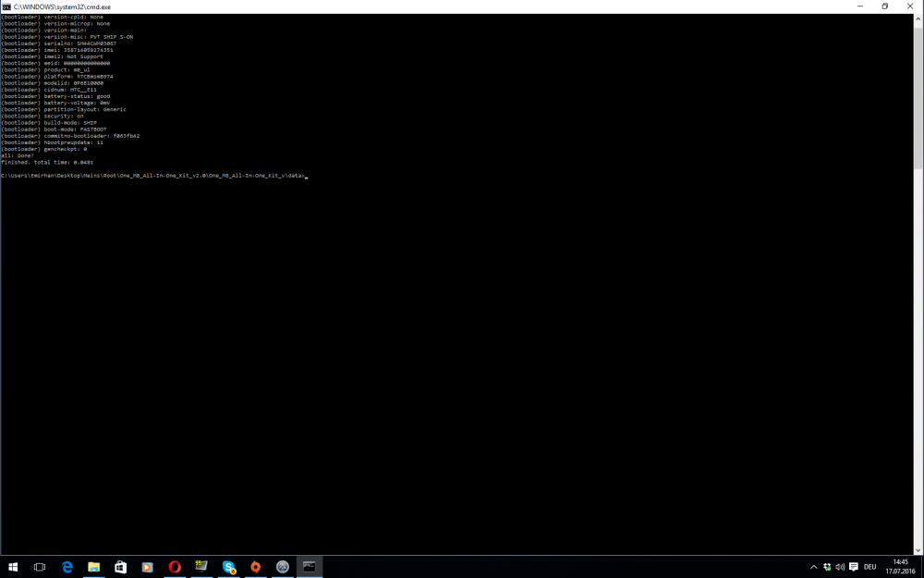Open volume slider from the system tray
Screen dimensions: 924x578
pyautogui.click(x=840, y=567)
